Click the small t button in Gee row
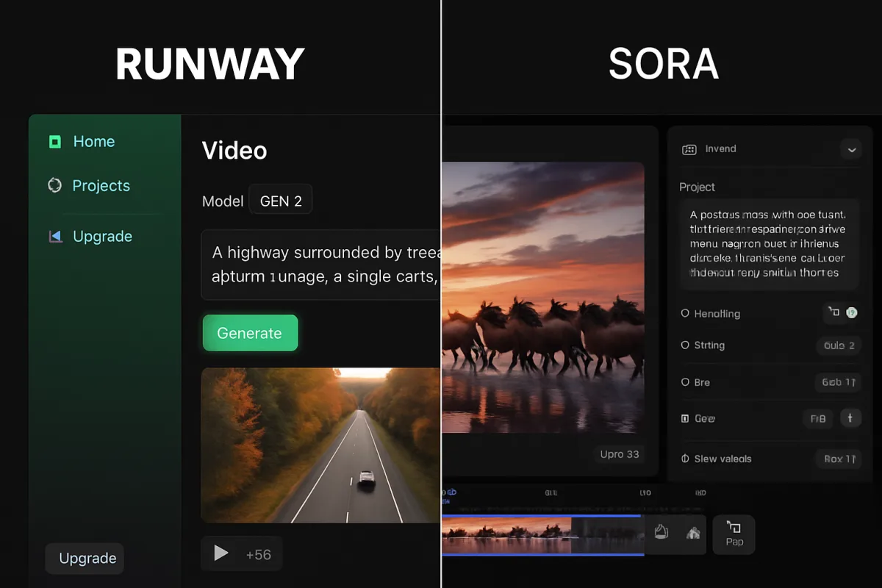 (850, 418)
